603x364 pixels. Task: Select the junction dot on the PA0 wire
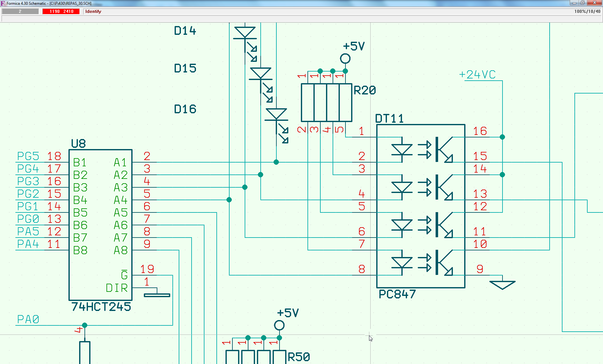pos(85,325)
